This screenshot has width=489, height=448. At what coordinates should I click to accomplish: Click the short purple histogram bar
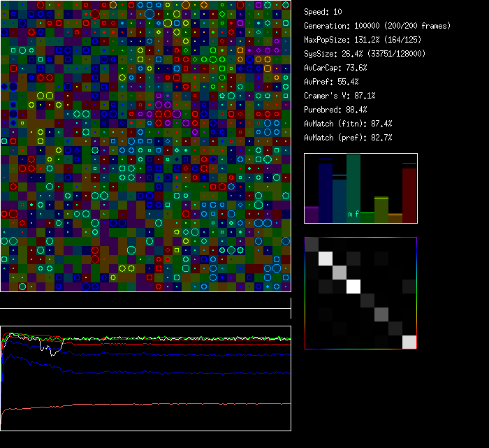[x=312, y=215]
